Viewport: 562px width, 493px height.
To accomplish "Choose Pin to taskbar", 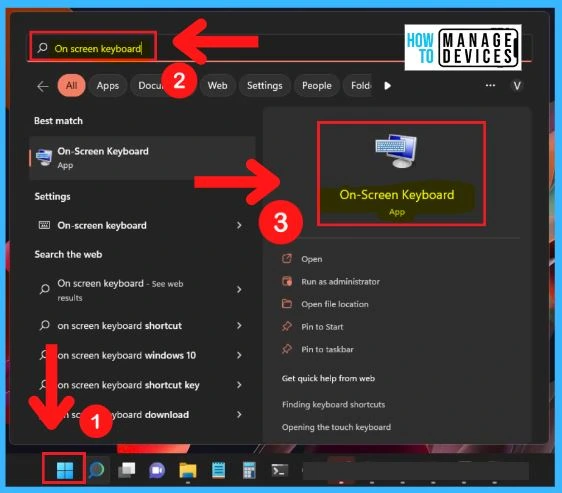I will pos(327,349).
